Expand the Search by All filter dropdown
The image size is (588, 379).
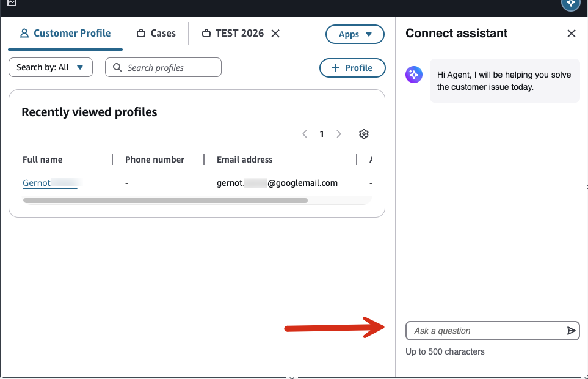[50, 67]
